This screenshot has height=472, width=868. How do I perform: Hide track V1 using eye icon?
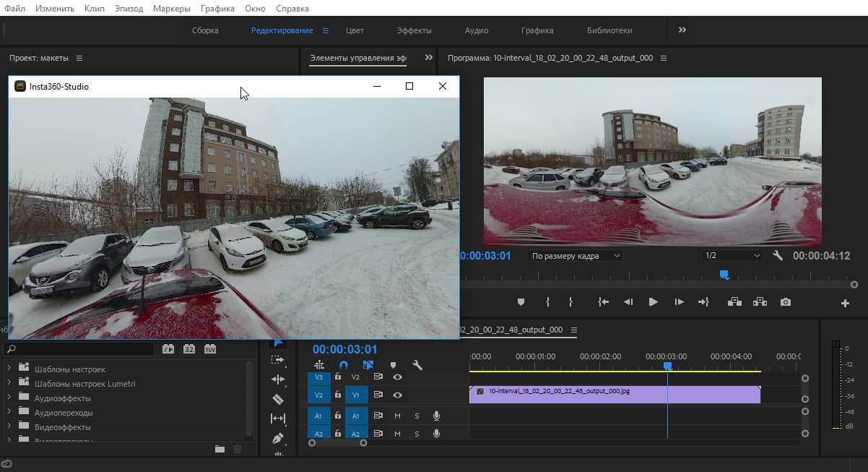(x=397, y=395)
